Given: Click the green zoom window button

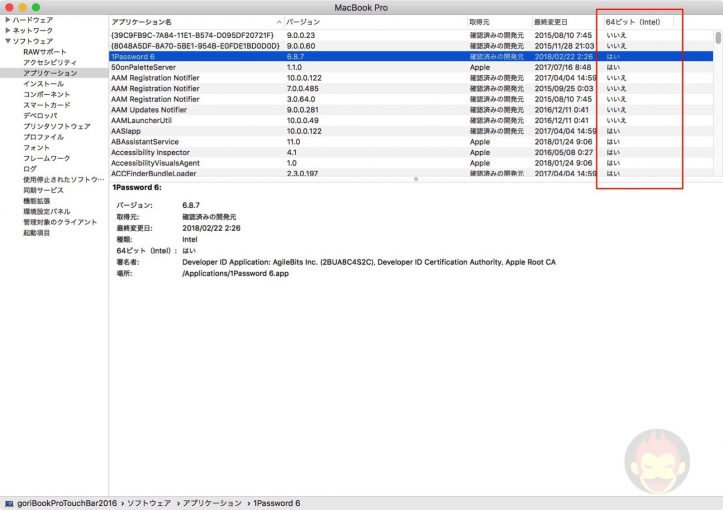Looking at the screenshot, I should (36, 7).
